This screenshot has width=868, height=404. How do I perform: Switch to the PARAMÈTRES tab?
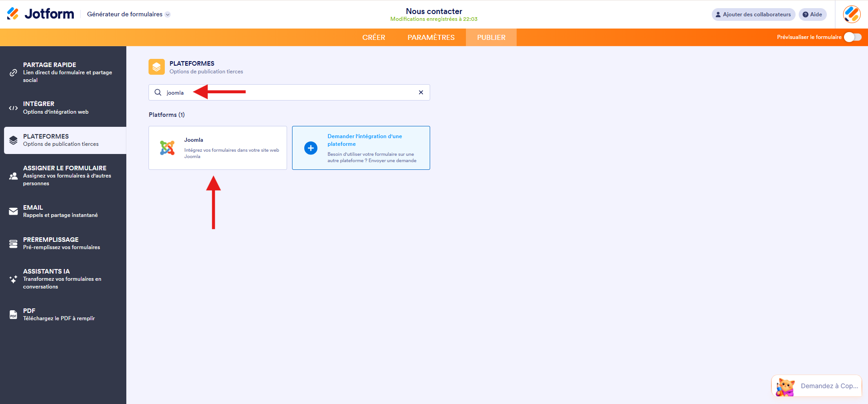point(431,38)
